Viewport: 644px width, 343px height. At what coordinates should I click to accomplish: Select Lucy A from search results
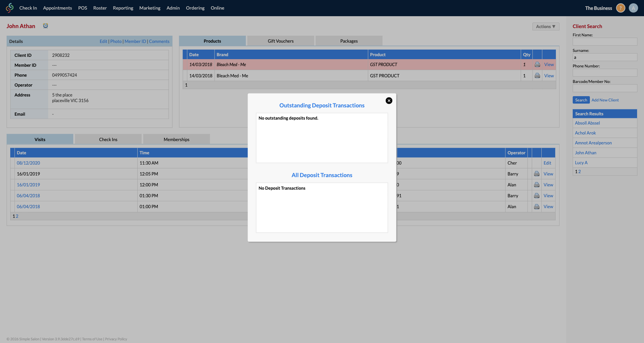[x=581, y=162]
